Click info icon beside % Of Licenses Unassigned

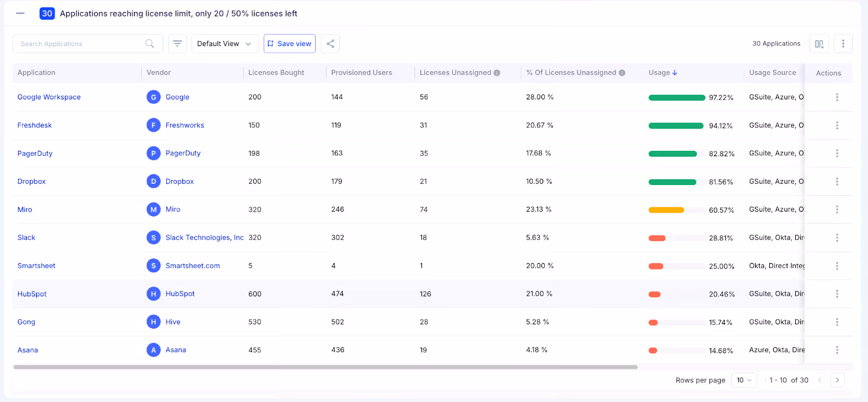pyautogui.click(x=622, y=73)
